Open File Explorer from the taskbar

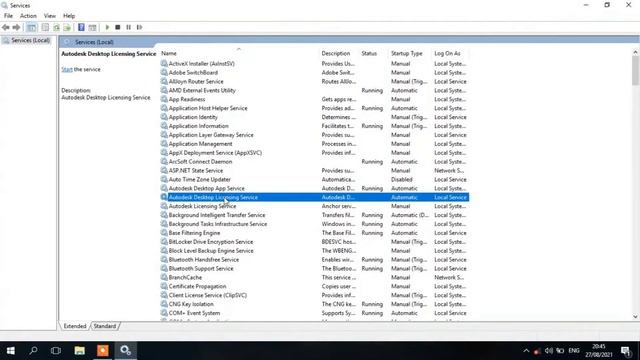tap(80, 351)
